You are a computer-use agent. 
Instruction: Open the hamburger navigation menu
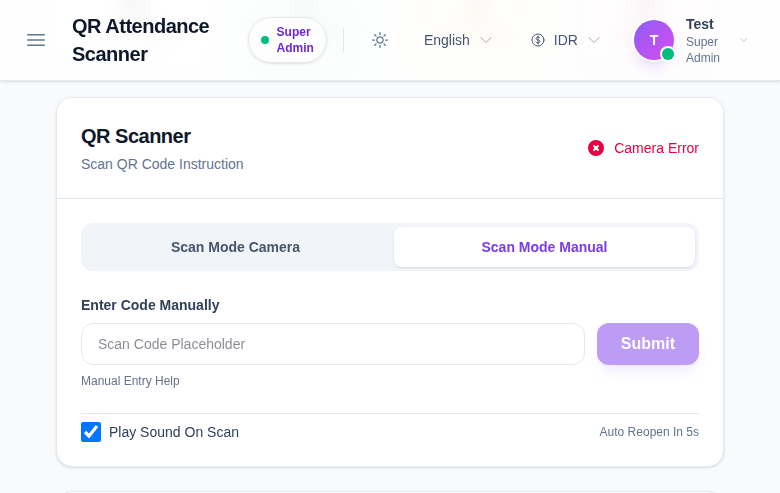click(36, 40)
